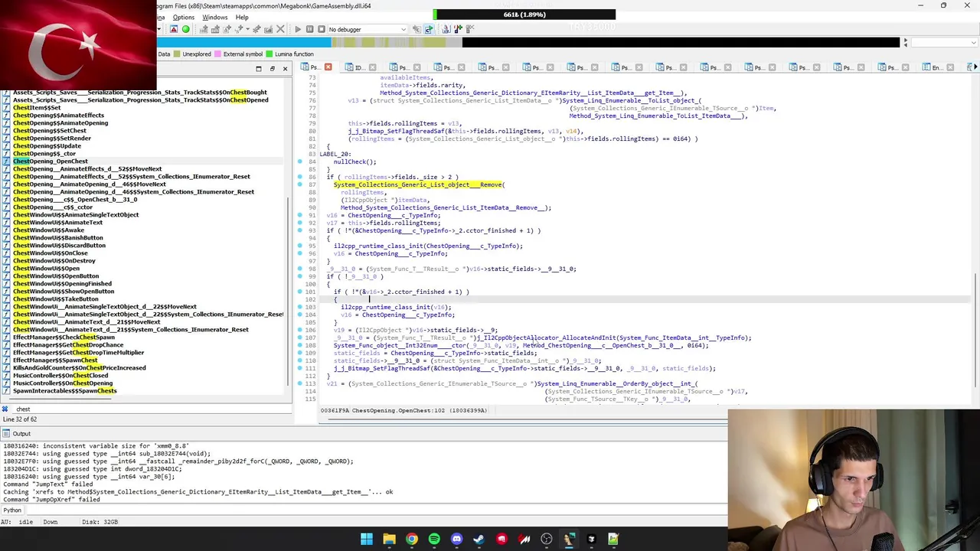Switch to the 'ID...' view tab

(354, 67)
